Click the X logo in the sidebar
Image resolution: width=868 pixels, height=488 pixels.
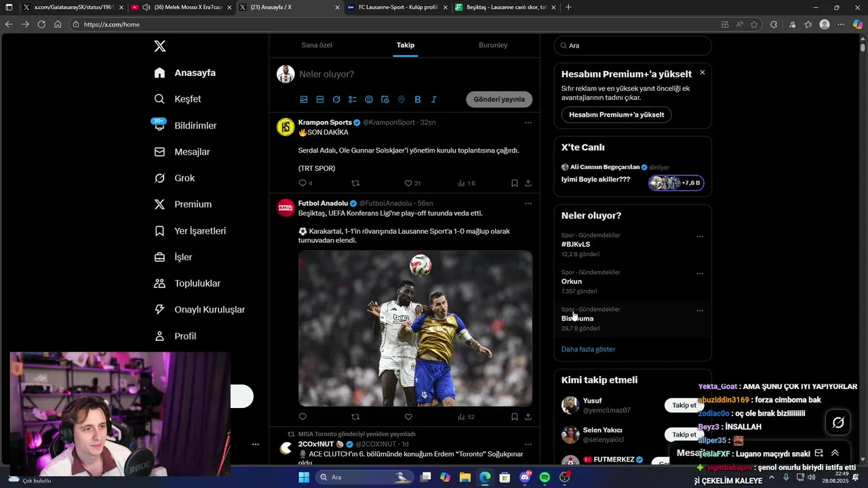coord(160,46)
